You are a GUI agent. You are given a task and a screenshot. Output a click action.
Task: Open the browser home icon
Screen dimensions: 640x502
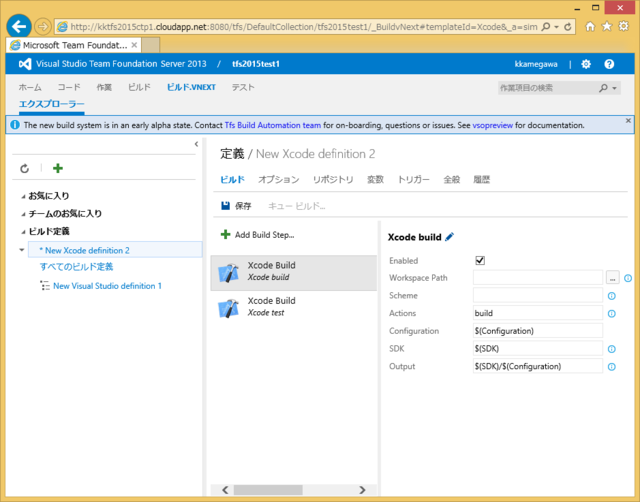[x=590, y=27]
